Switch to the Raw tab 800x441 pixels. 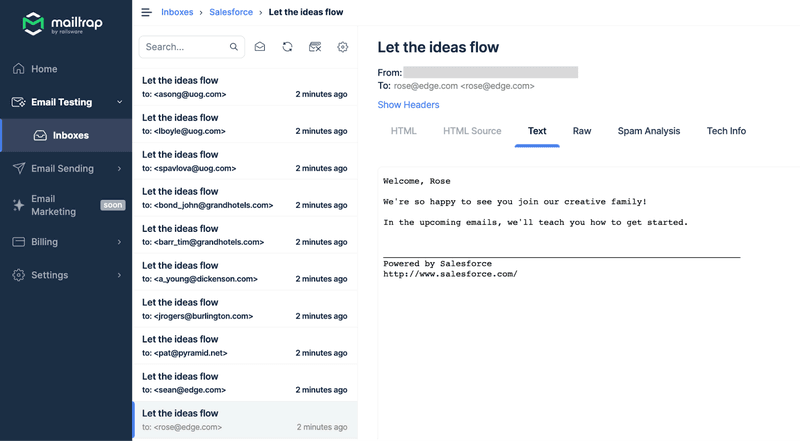(582, 131)
